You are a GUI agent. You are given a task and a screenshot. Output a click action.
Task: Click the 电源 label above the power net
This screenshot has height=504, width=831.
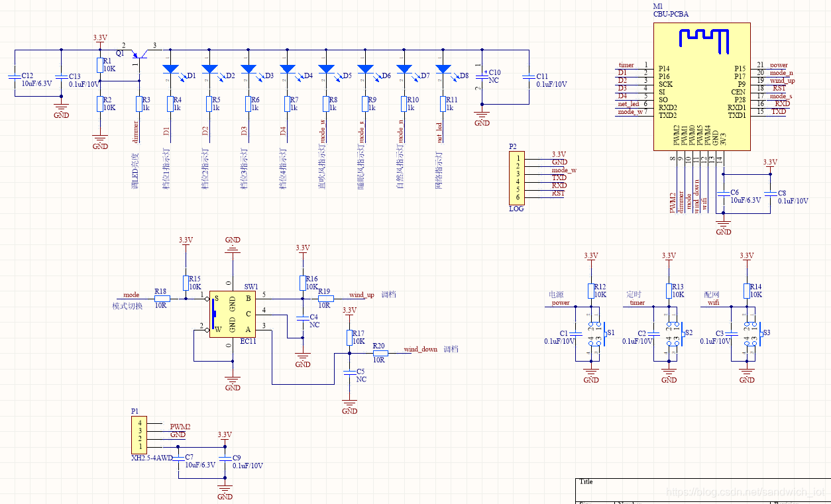556,294
